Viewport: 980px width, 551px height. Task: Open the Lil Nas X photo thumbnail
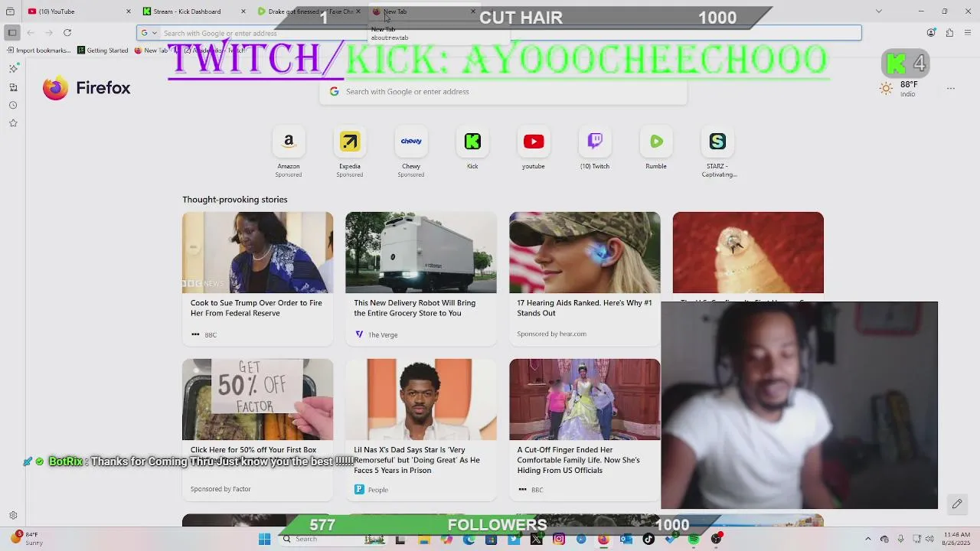(x=420, y=399)
